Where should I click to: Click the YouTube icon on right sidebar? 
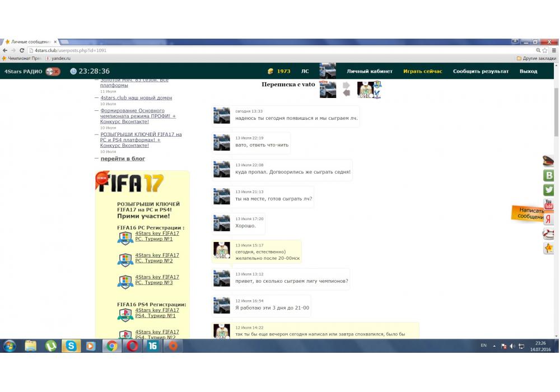point(549,204)
